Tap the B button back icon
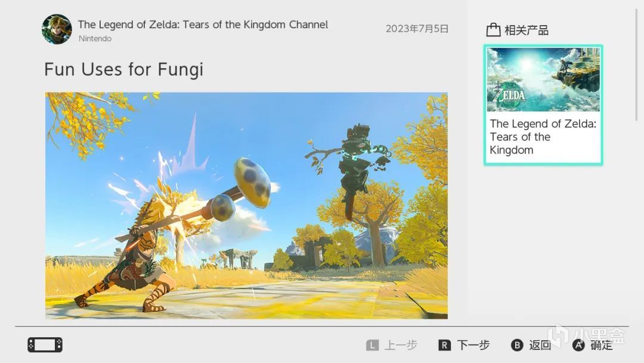Image resolution: width=644 pixels, height=363 pixels. 517,345
